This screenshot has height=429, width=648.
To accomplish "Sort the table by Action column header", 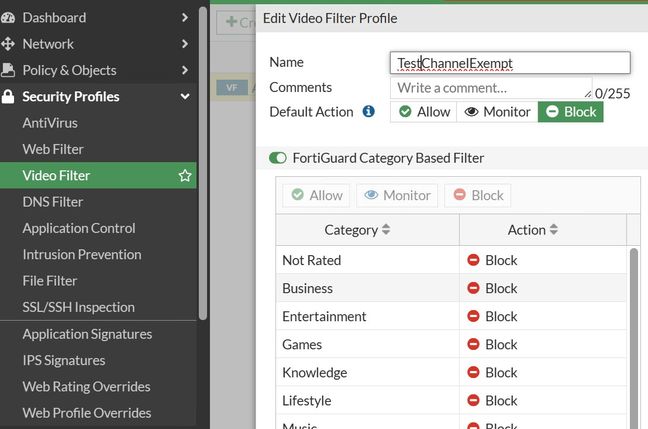I will [532, 230].
